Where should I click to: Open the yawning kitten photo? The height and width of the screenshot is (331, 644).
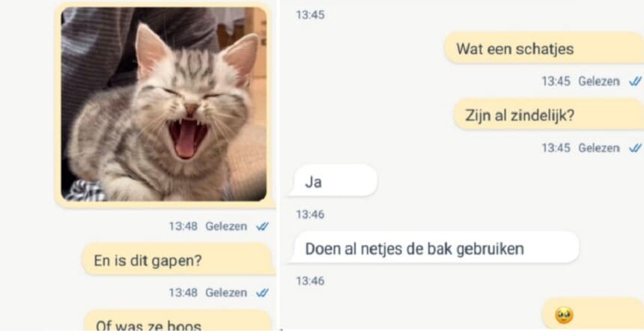164,104
